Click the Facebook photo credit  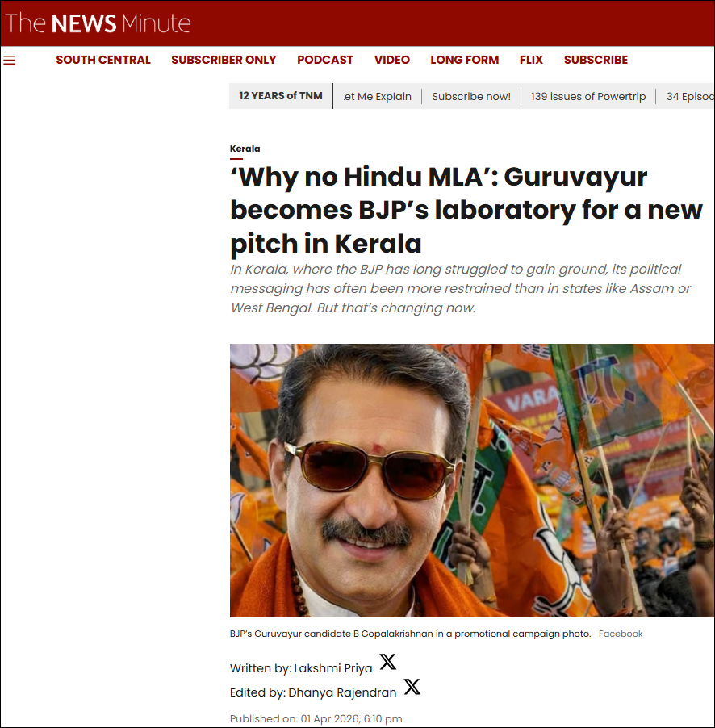(x=621, y=634)
